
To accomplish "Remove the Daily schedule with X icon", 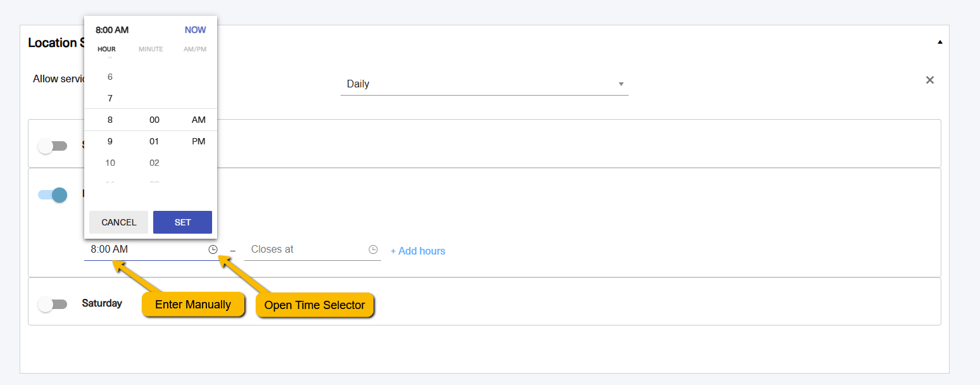I will [x=930, y=80].
